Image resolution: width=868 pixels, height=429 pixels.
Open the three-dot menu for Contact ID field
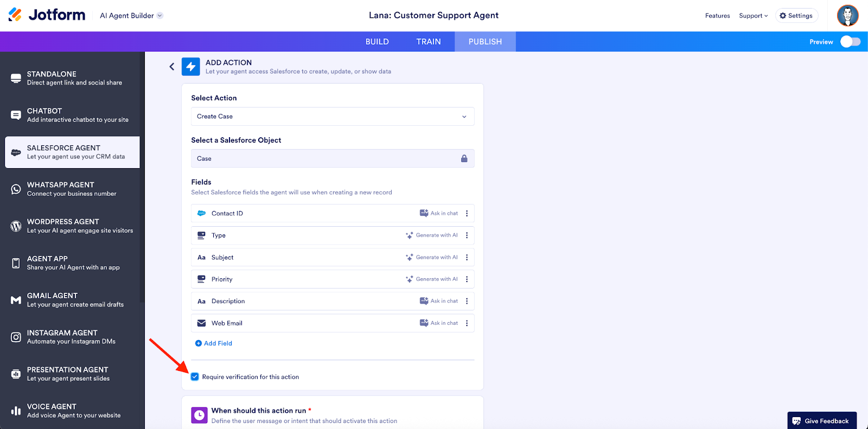(467, 214)
